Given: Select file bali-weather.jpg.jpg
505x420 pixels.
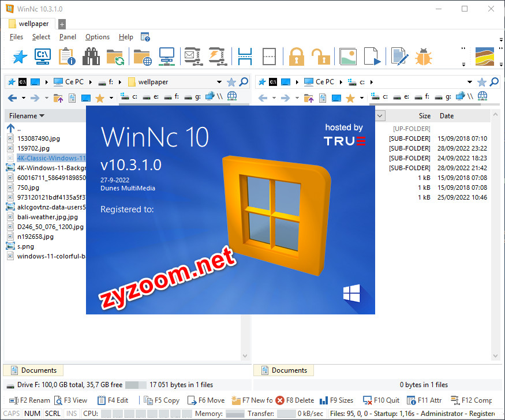Looking at the screenshot, I should pos(47,217).
